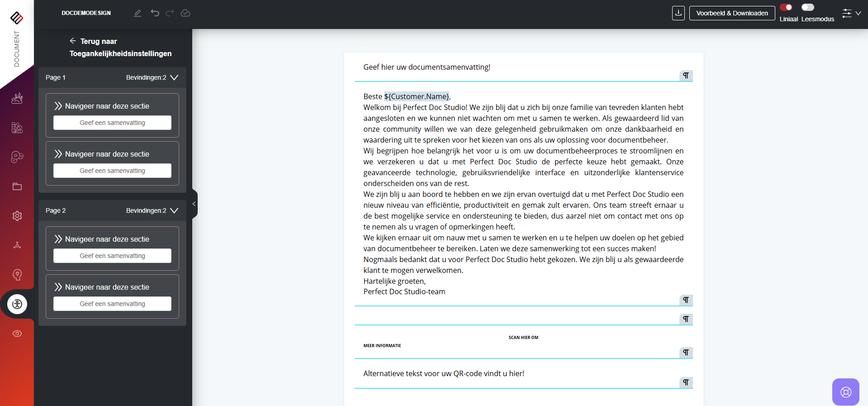Collapse Page 2 findings chevron
The height and width of the screenshot is (406, 868).
174,210
